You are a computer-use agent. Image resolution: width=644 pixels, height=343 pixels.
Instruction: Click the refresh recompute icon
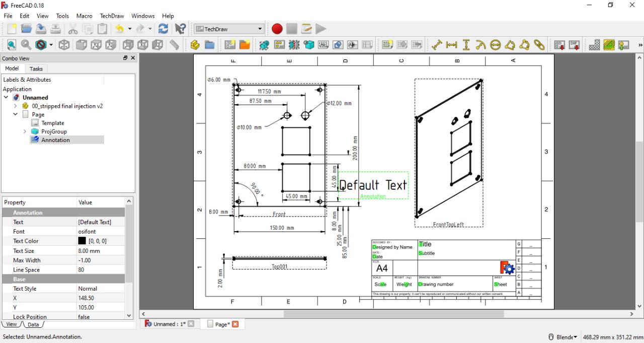[163, 29]
